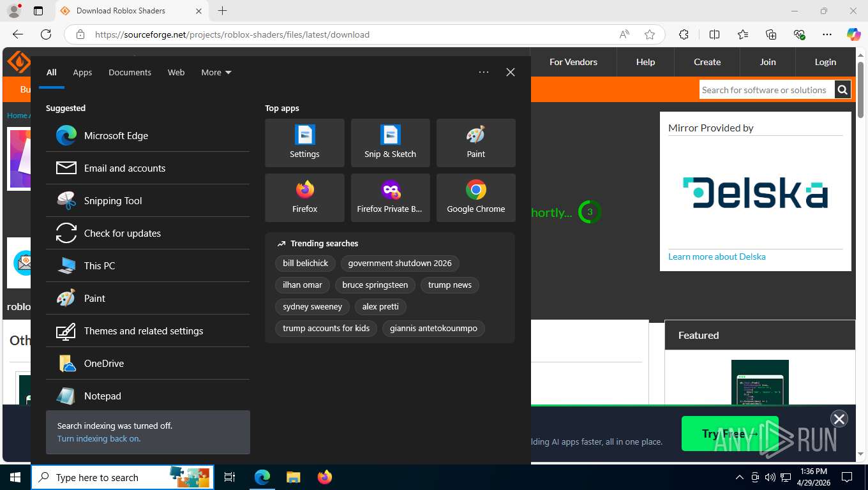Open search panel options (three dots)
The width and height of the screenshot is (868, 490).
tap(484, 72)
